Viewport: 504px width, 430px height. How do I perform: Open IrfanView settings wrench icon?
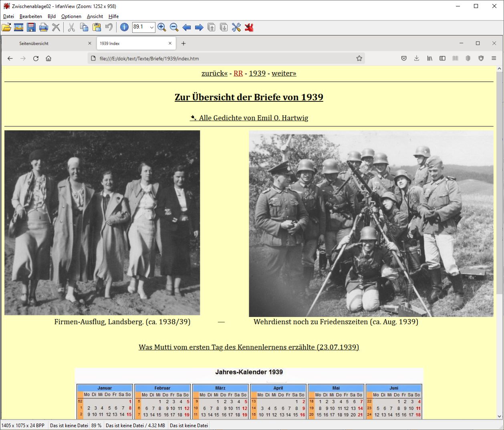pyautogui.click(x=236, y=27)
